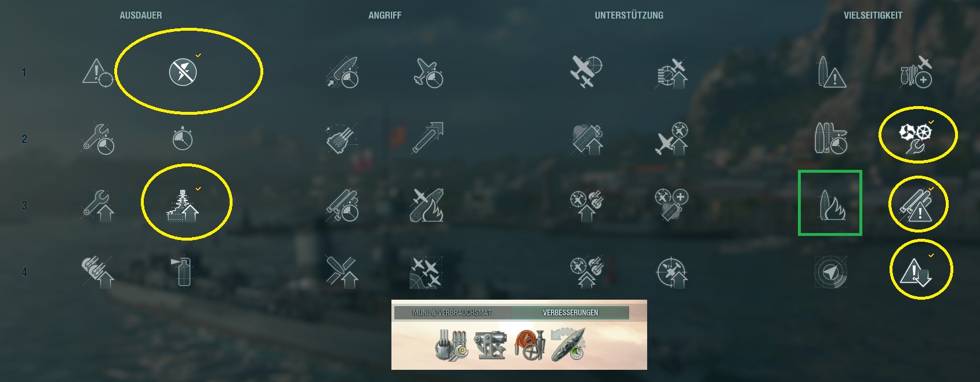Image resolution: width=980 pixels, height=382 pixels.
Task: Select the Fire Prevention extinguisher skill
Action: [183, 271]
